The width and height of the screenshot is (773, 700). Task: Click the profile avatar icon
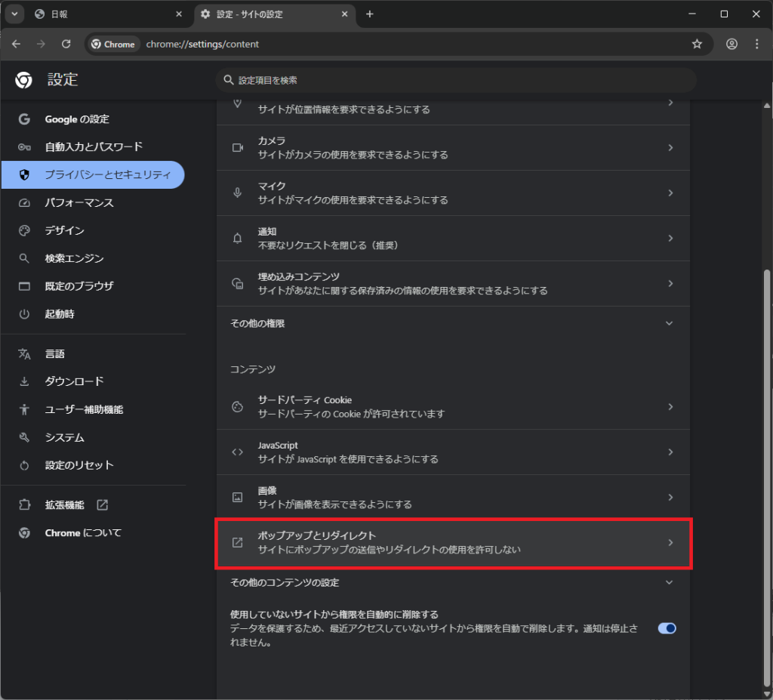click(x=731, y=44)
